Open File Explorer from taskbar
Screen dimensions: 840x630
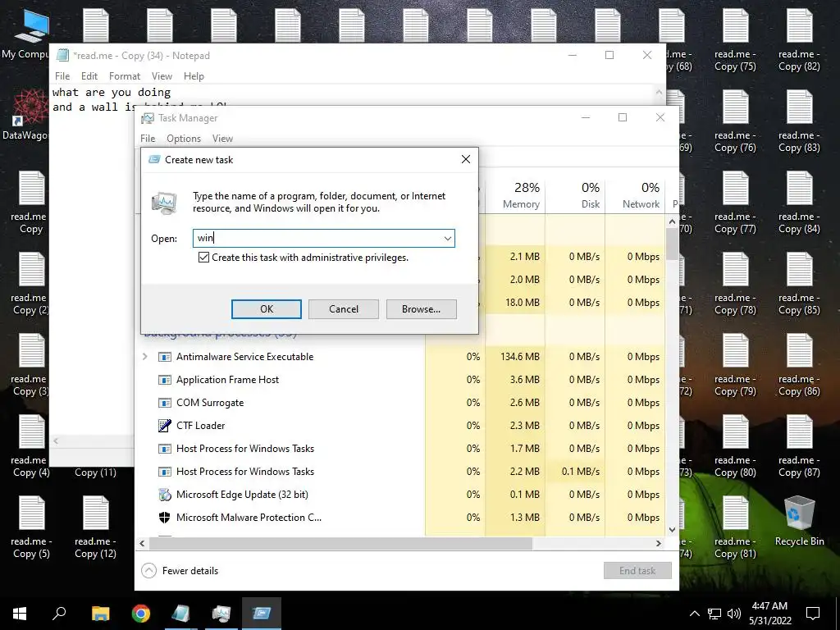coord(100,614)
